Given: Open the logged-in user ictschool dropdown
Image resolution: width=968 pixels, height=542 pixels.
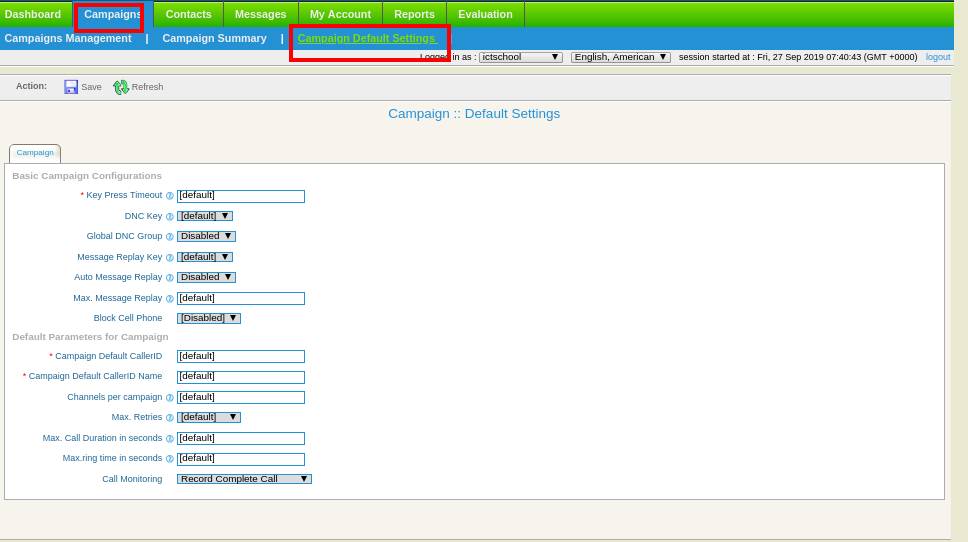Looking at the screenshot, I should tap(520, 57).
